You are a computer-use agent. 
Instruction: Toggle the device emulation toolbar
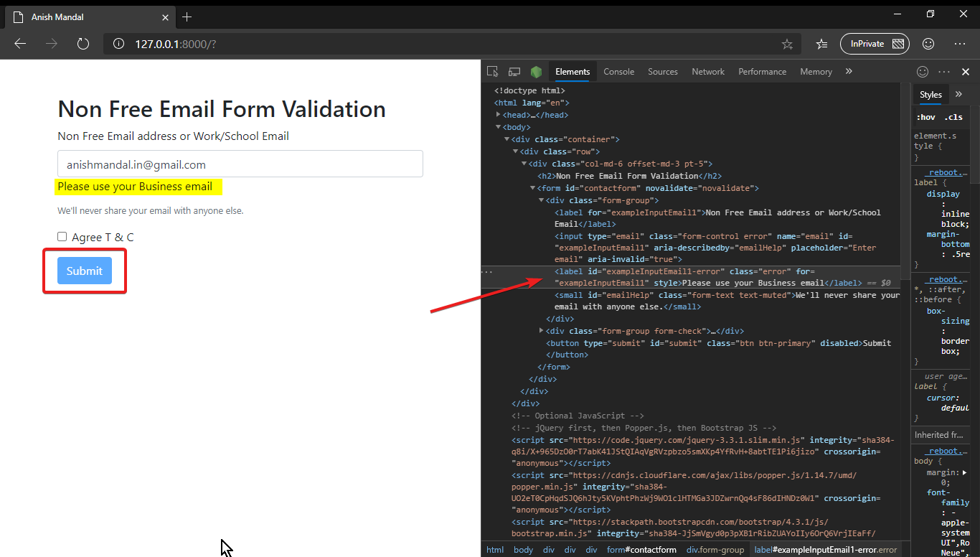coord(514,71)
